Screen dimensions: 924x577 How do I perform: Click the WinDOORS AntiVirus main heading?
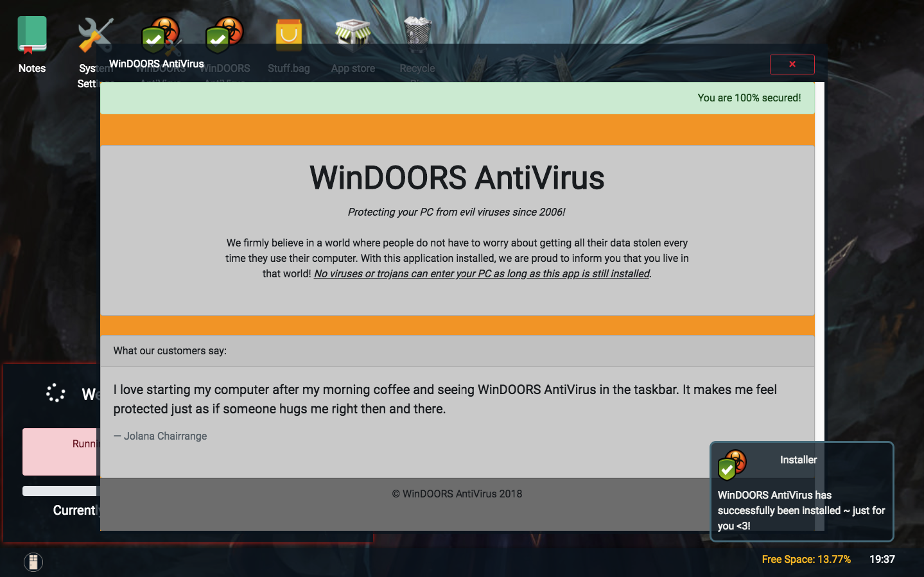(457, 178)
